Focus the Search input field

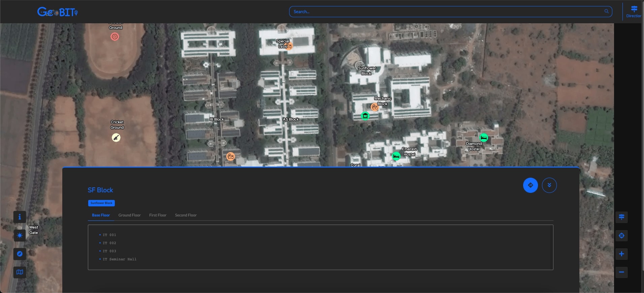(x=450, y=11)
